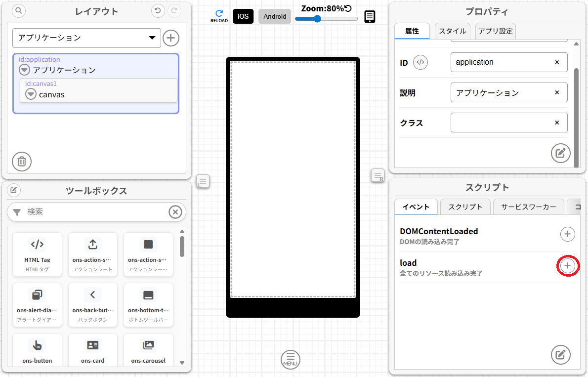Image resolution: width=588 pixels, height=377 pixels.
Task: Add a handler for the load event
Action: [x=567, y=266]
